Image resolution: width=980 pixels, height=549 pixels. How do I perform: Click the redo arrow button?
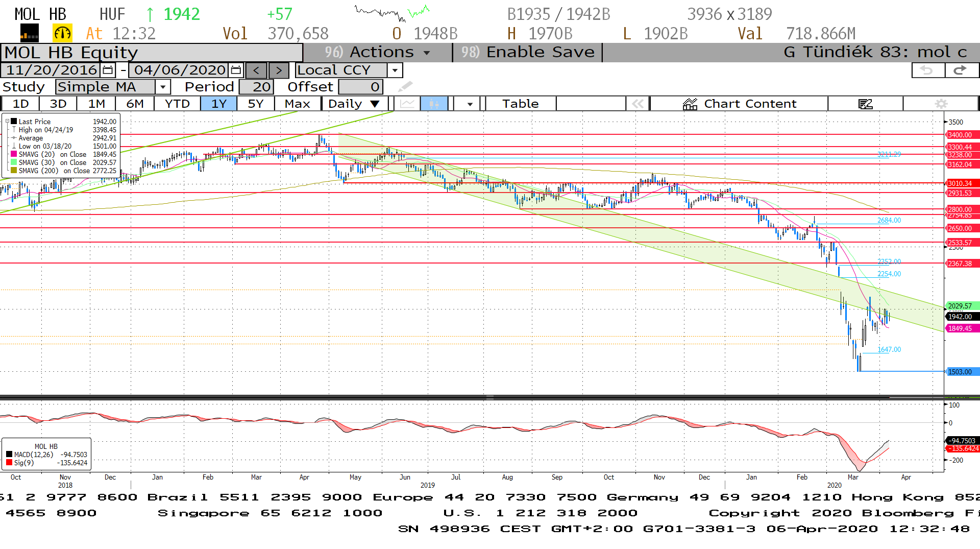click(962, 70)
